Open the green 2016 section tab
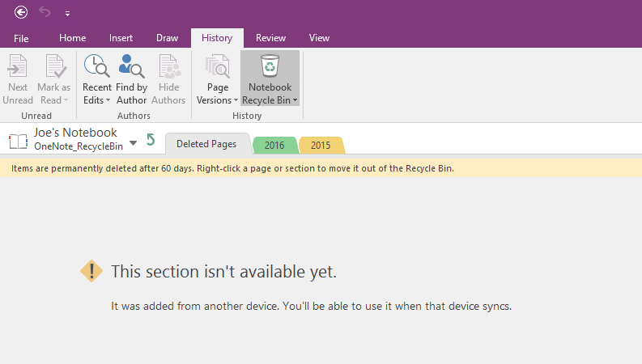The image size is (642, 364). pos(274,145)
